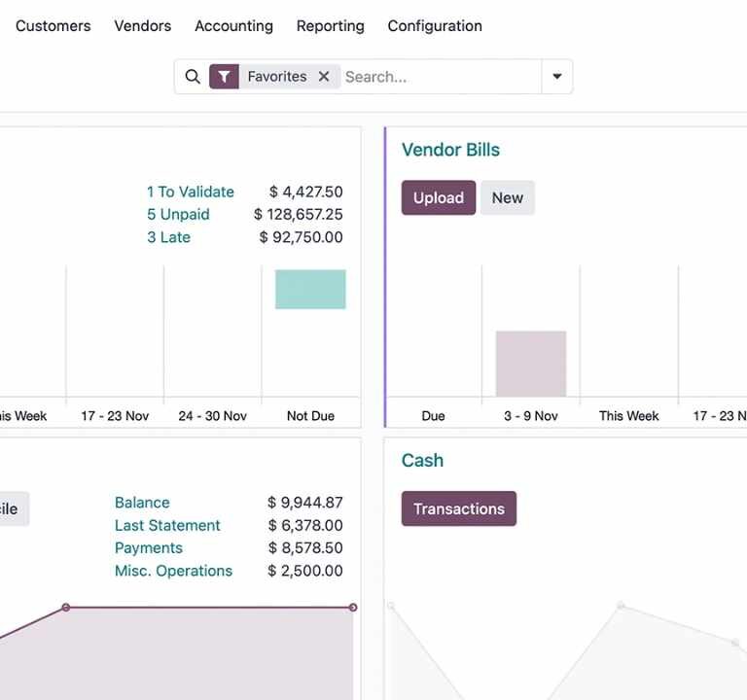This screenshot has height=700, width=747.
Task: Open the 3 Late invoices link
Action: coord(168,237)
